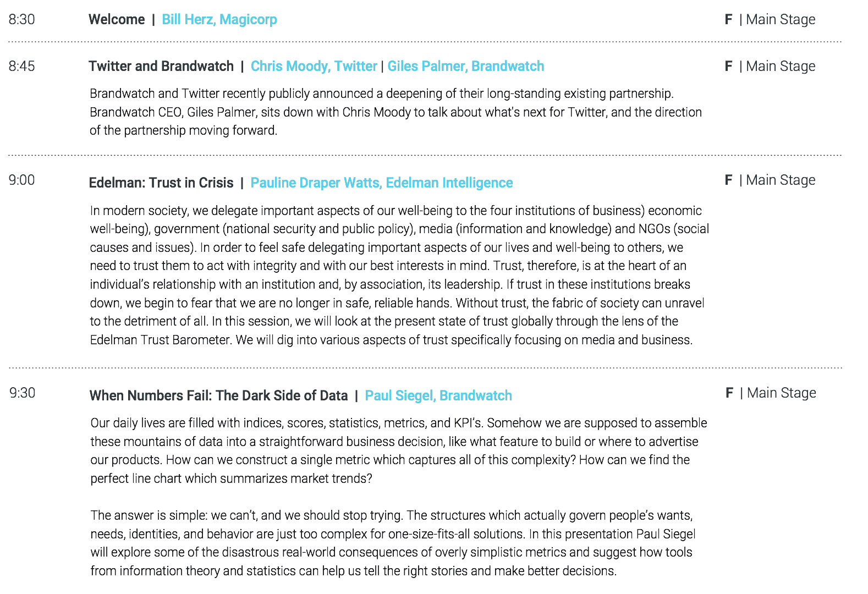Click the Edelman Trust Barometer description paragraph
This screenshot has height=594, width=868.
[x=398, y=275]
